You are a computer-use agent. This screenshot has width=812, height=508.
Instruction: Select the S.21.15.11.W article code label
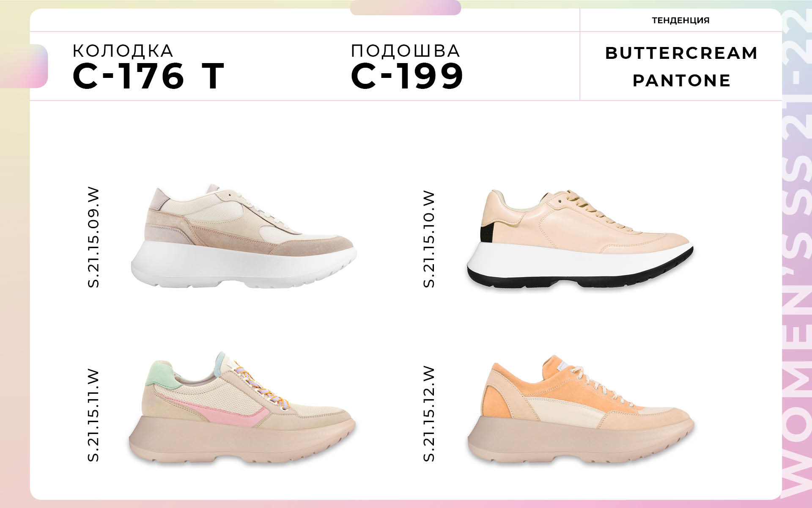[x=93, y=415]
